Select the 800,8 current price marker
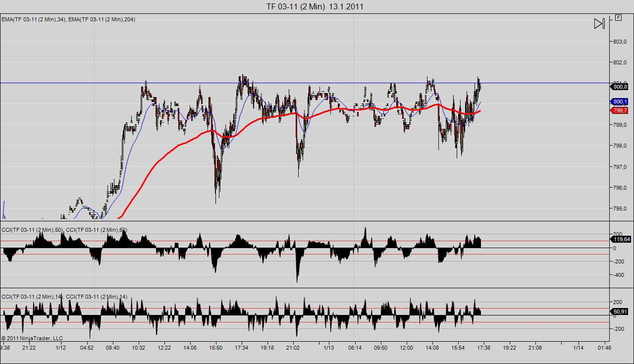 (620, 87)
